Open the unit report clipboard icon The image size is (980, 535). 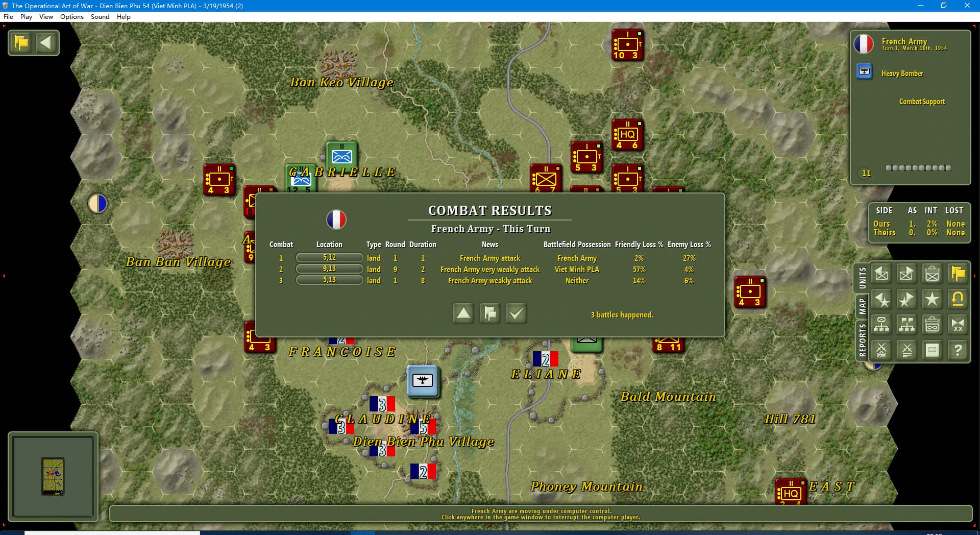(932, 274)
